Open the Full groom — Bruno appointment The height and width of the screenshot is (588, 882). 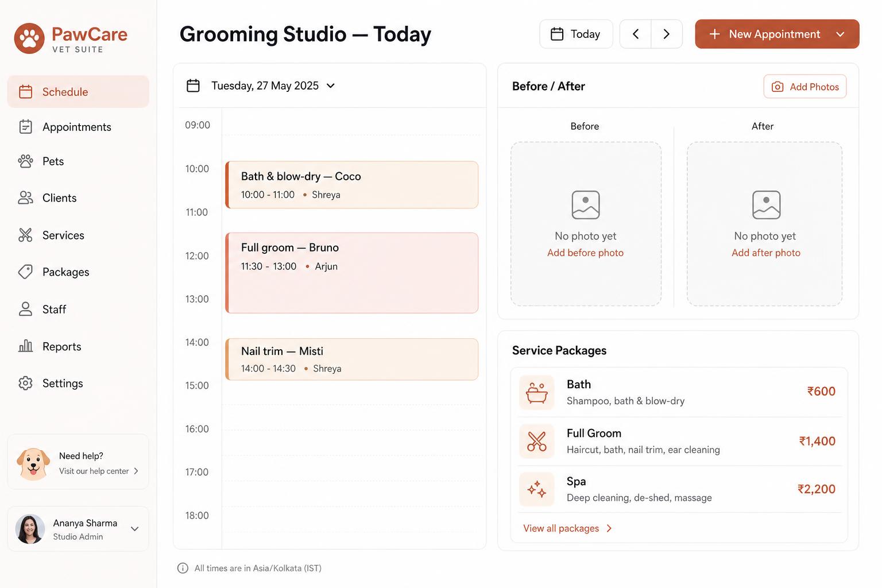click(x=352, y=273)
